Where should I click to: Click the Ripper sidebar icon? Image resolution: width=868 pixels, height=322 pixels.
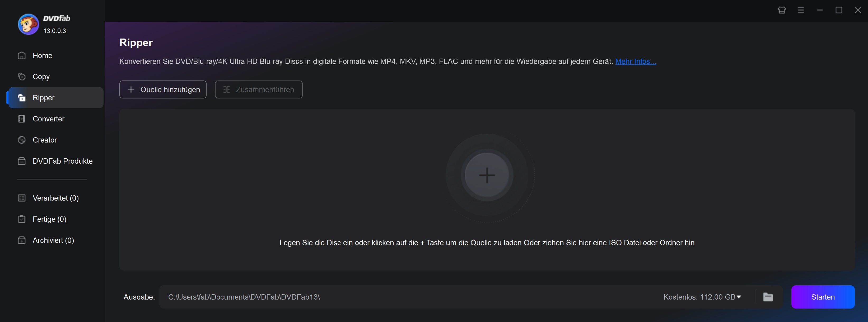[x=21, y=97]
